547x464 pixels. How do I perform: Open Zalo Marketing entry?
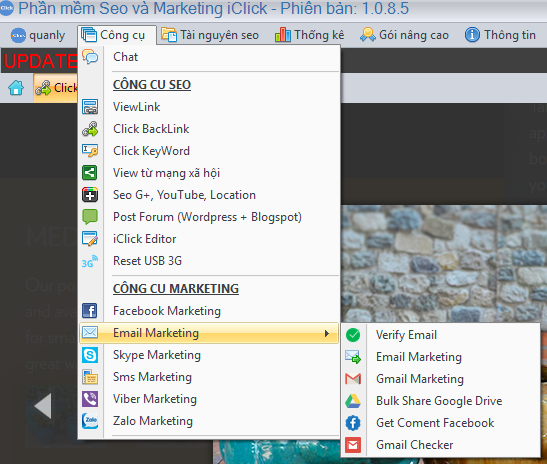coord(209,421)
